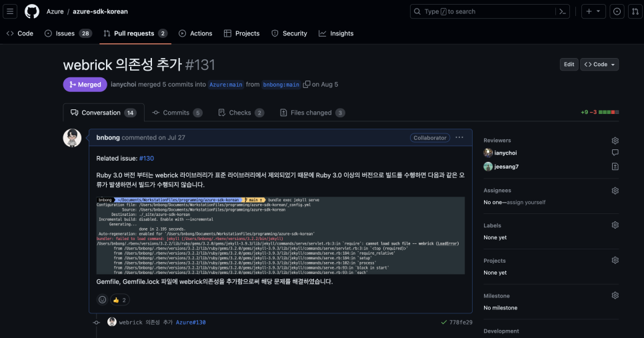Screen dimensions: 644x338
Task: Open related issue #130 link
Action: [147, 158]
